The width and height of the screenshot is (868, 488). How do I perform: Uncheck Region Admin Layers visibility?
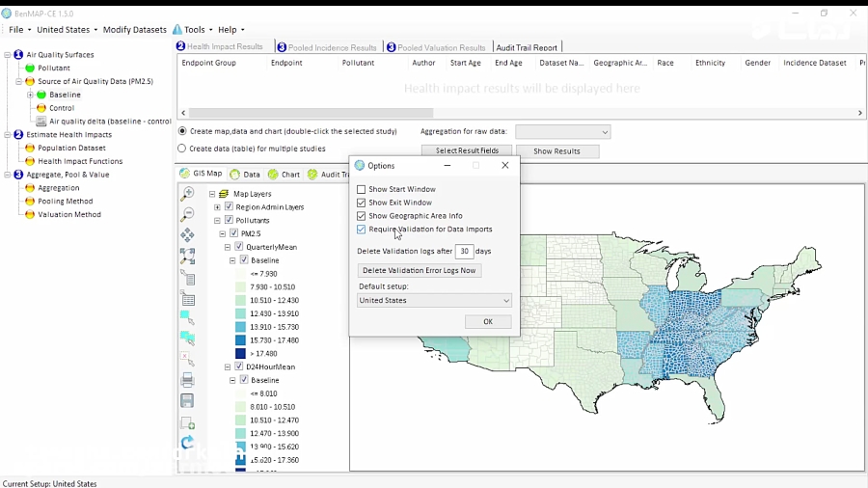click(230, 207)
